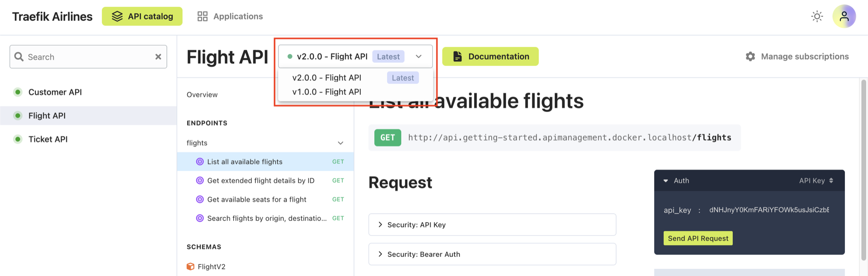This screenshot has height=276, width=868.
Task: Select Ticket API in the sidebar
Action: click(x=88, y=139)
